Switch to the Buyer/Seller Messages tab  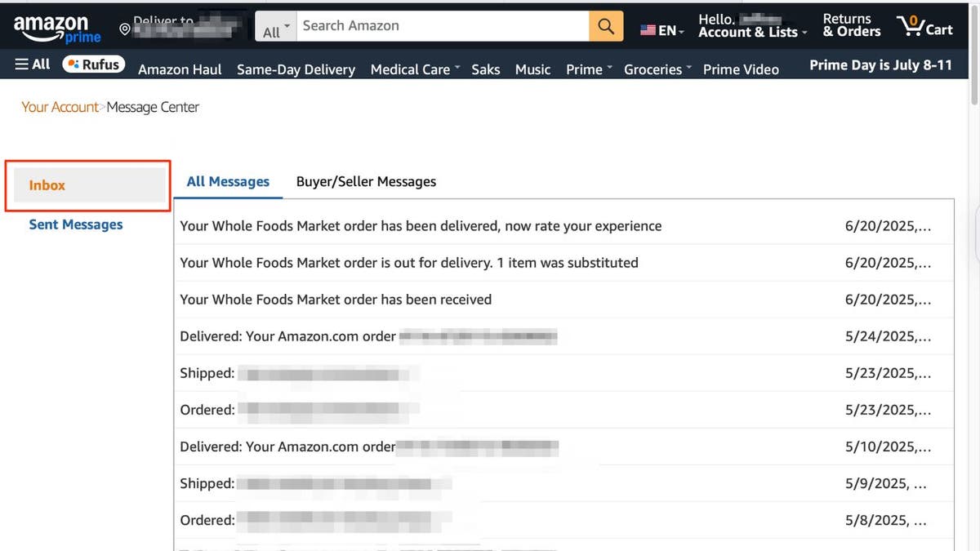(366, 181)
